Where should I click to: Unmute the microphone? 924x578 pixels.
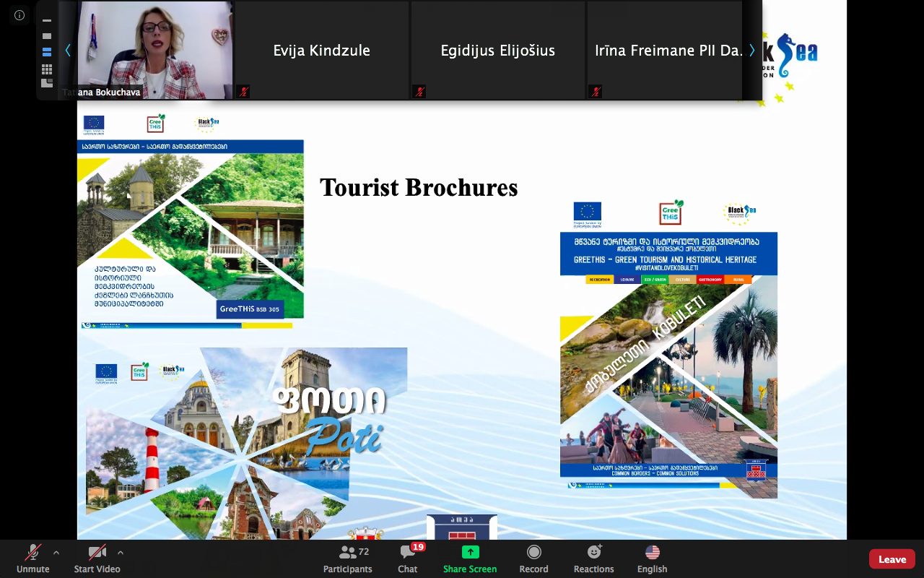click(33, 558)
